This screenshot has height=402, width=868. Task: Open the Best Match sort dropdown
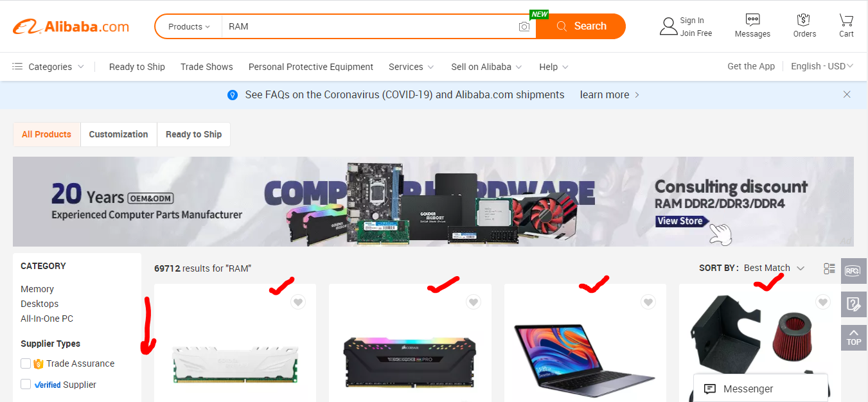coord(774,268)
